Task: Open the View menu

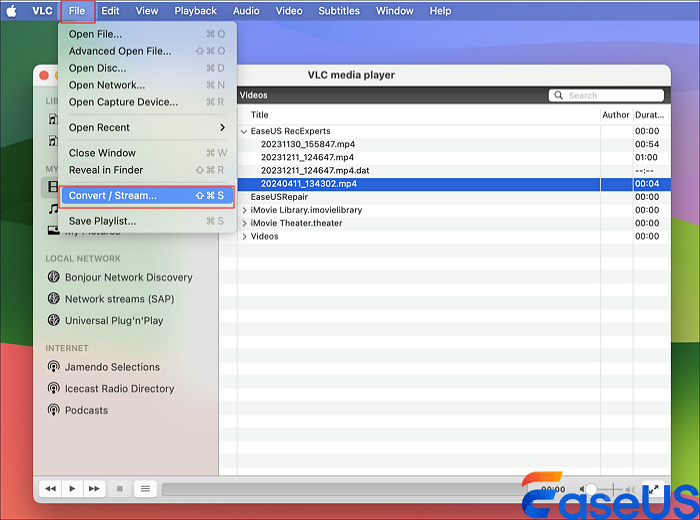Action: pos(146,11)
